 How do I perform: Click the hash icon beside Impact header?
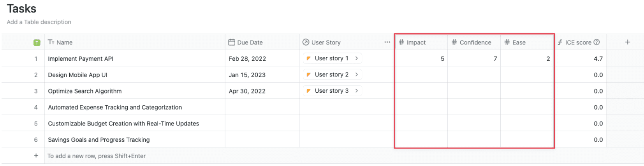pos(401,42)
